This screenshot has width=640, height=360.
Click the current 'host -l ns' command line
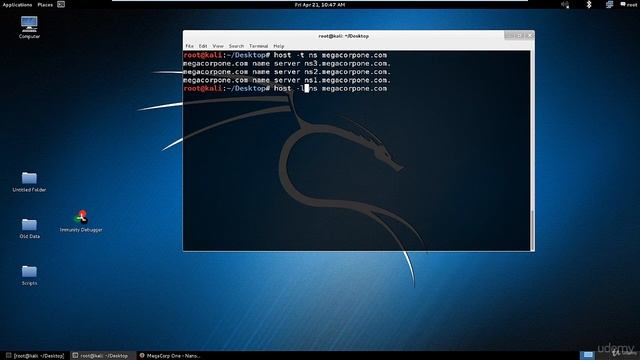tap(285, 88)
